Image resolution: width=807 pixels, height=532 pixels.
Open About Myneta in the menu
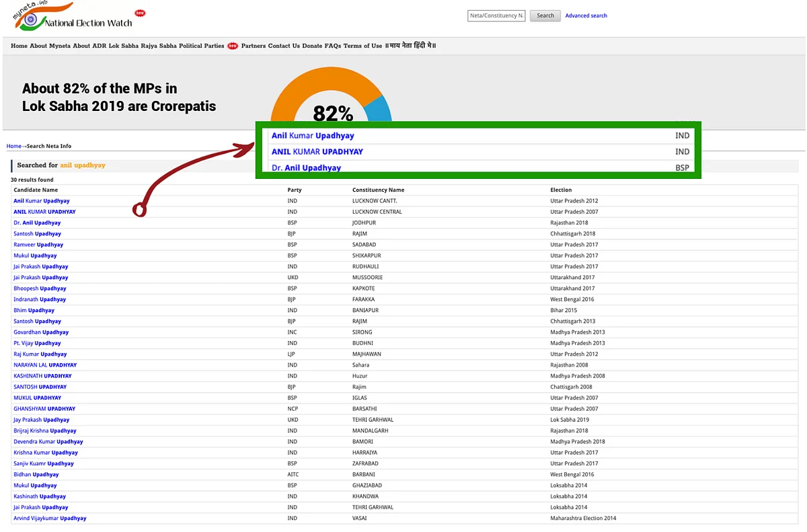tap(50, 46)
